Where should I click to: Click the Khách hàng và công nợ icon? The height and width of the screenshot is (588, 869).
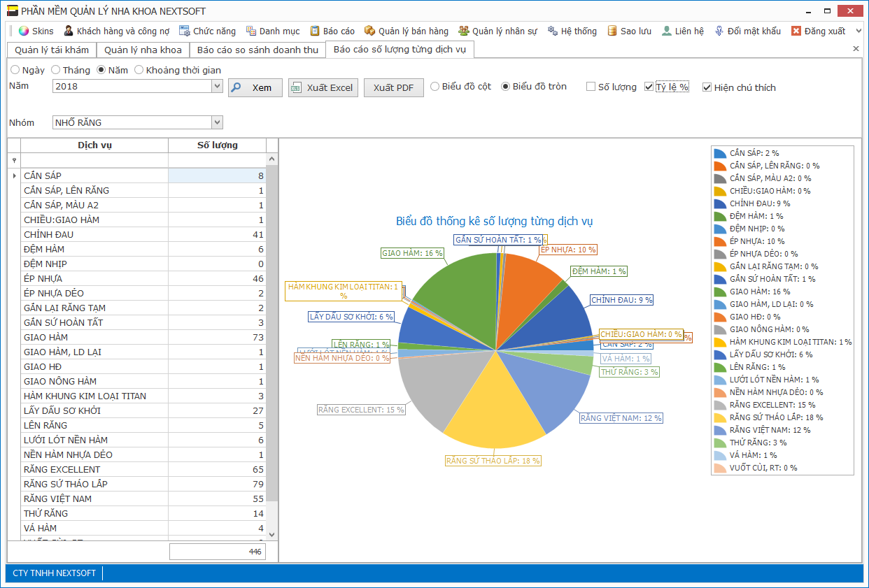[x=69, y=31]
